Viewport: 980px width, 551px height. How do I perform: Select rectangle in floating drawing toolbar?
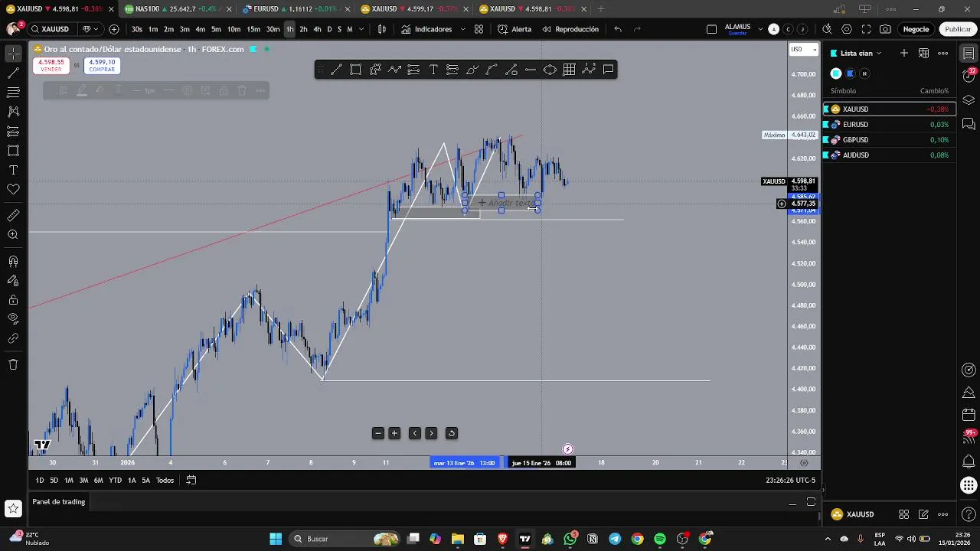point(355,70)
